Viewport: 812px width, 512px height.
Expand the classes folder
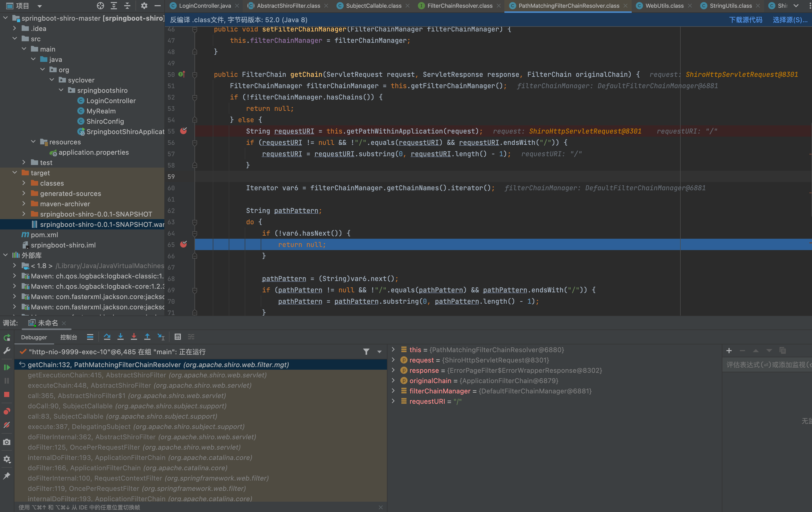pyautogui.click(x=24, y=183)
